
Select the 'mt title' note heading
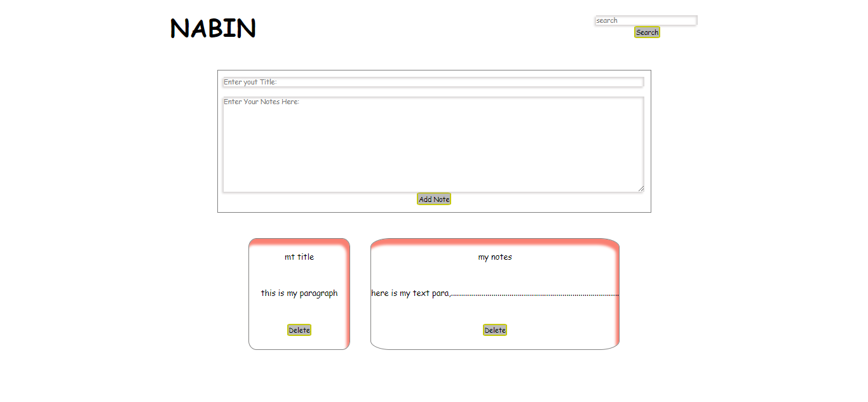click(299, 257)
